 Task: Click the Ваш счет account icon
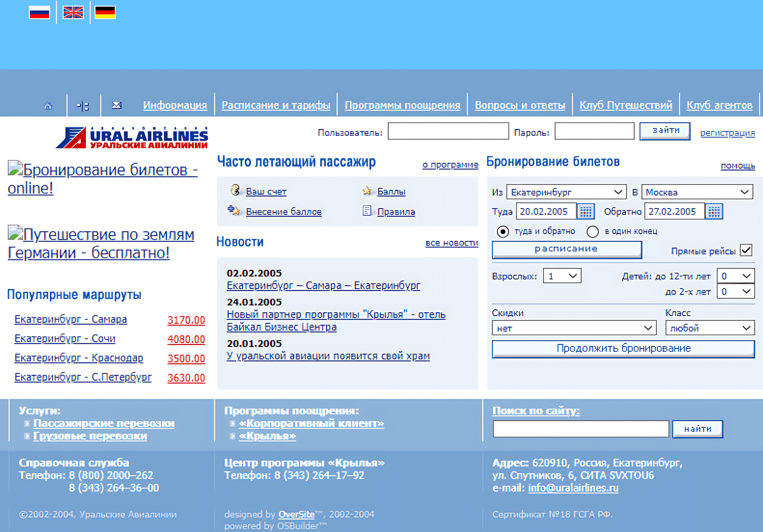click(x=235, y=190)
